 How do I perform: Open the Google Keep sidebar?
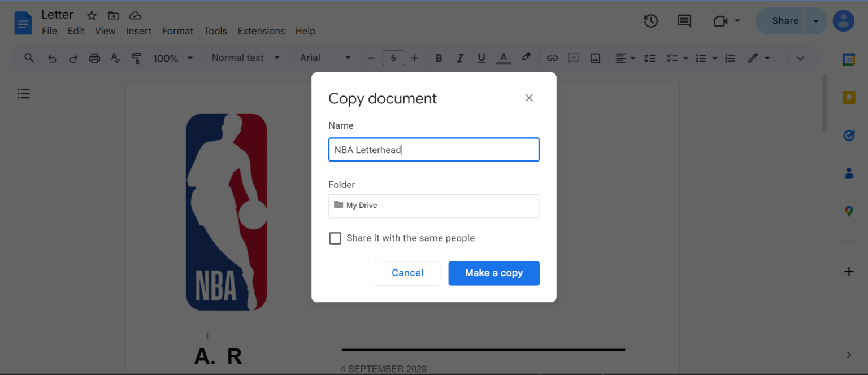point(849,97)
